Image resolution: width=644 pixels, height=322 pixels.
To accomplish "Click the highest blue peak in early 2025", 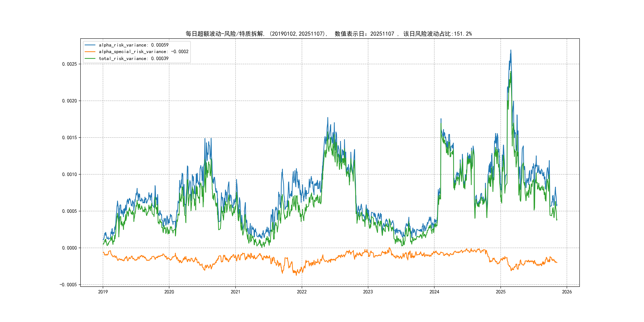I will click(x=510, y=50).
